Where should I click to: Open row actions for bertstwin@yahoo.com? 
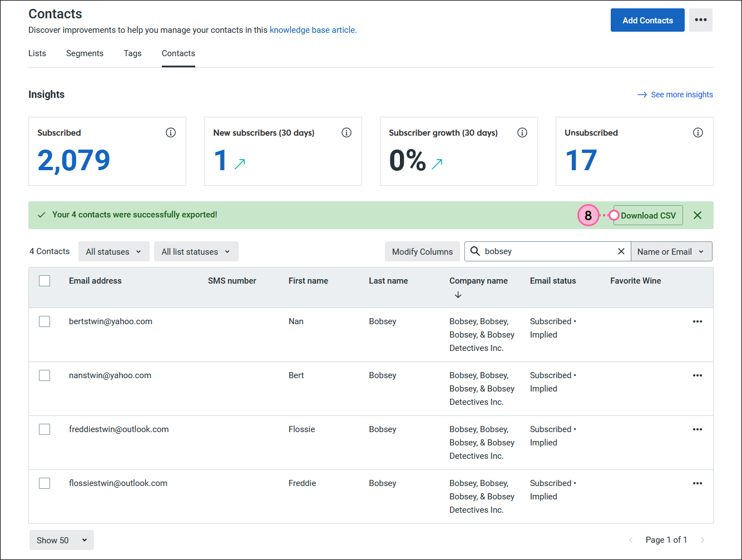(x=698, y=321)
